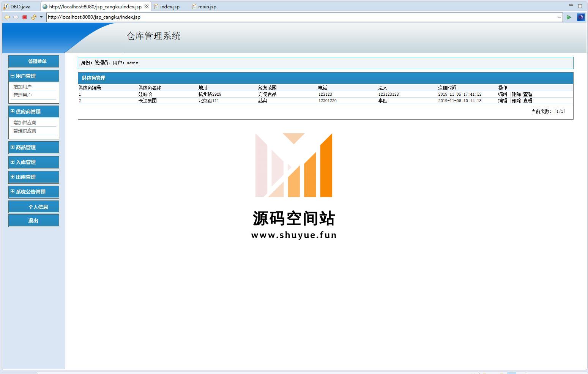This screenshot has height=374, width=588.
Task: Switch to the DBO.java tab
Action: coord(18,6)
